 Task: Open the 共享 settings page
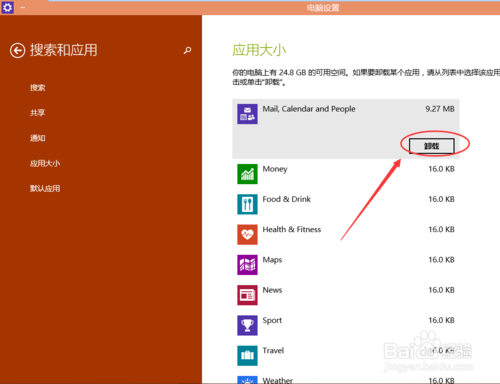[38, 113]
